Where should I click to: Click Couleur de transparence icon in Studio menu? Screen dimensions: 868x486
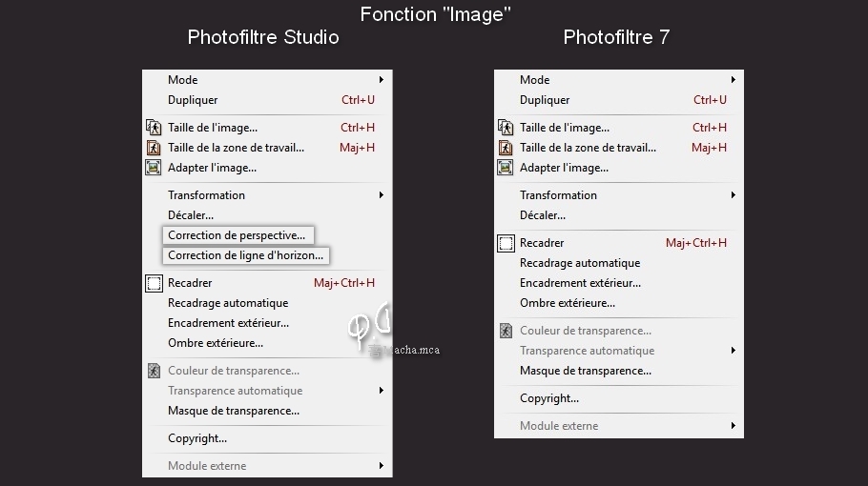pyautogui.click(x=154, y=371)
